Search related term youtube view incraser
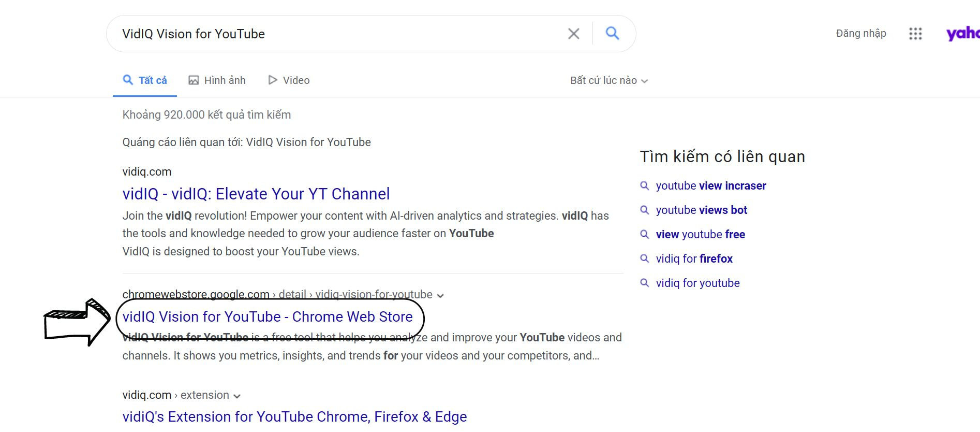This screenshot has height=432, width=980. 711,185
